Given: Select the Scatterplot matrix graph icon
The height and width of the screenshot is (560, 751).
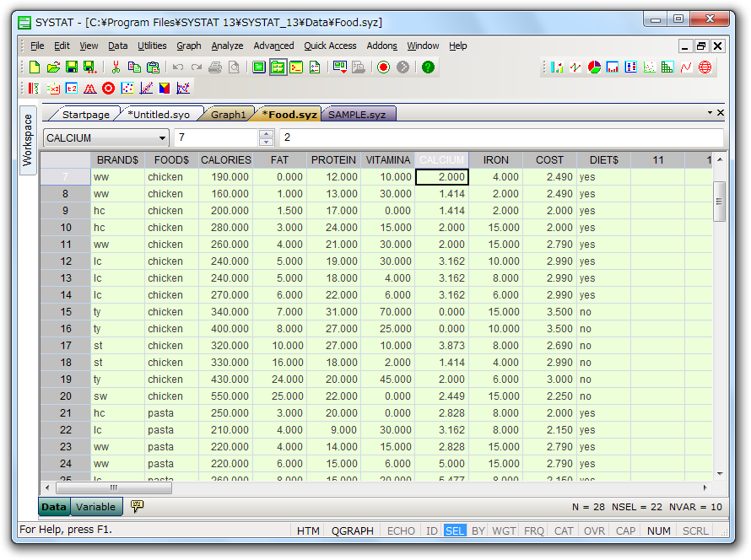Looking at the screenshot, I should pos(667,67).
